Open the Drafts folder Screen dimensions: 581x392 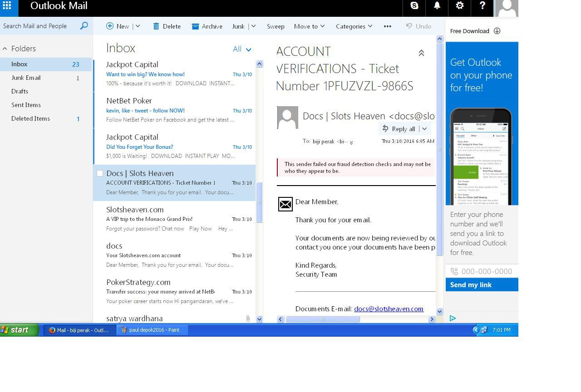pos(46,91)
